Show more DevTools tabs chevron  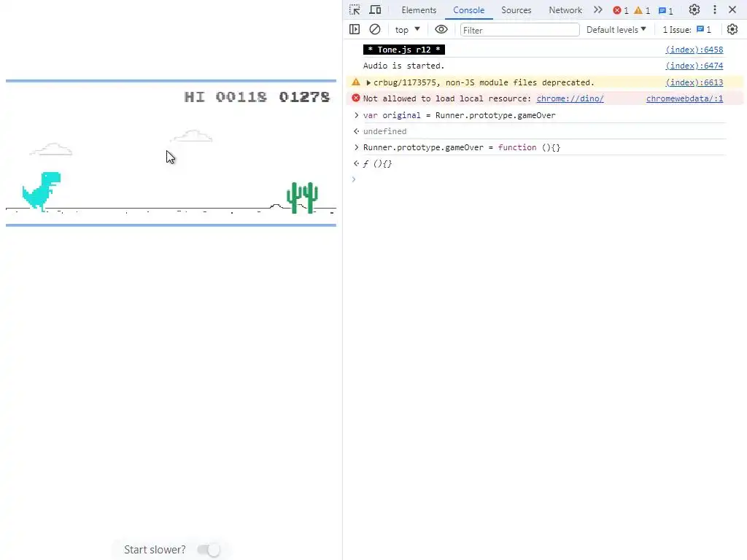pos(598,10)
